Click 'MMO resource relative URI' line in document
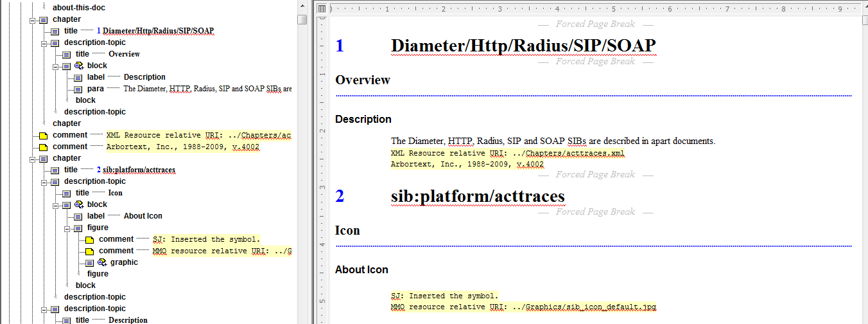The image size is (868, 324). [x=523, y=307]
